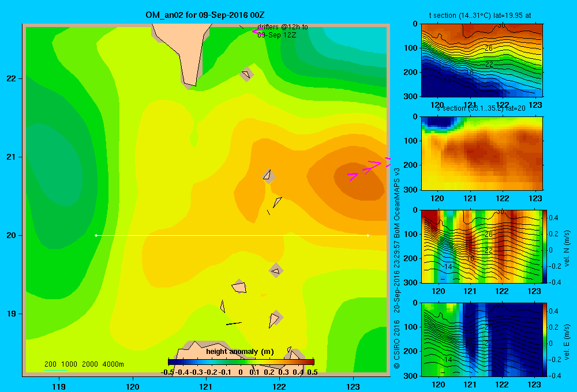Click the '14' contour label in temperature section
The width and height of the screenshot is (577, 392).
[447, 80]
